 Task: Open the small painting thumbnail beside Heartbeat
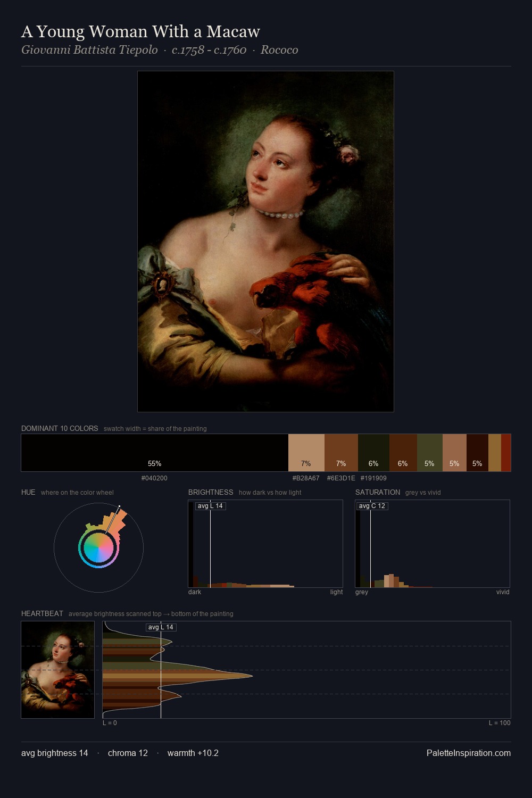coord(57,670)
